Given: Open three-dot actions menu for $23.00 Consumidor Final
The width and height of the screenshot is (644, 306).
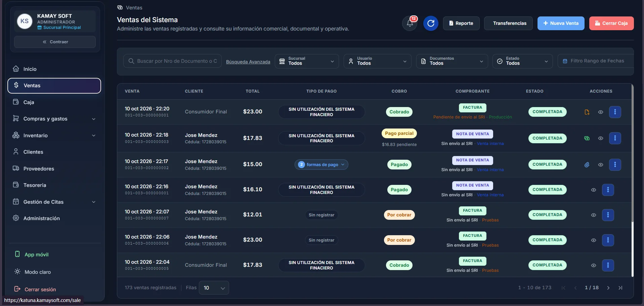Looking at the screenshot, I should pyautogui.click(x=615, y=112).
